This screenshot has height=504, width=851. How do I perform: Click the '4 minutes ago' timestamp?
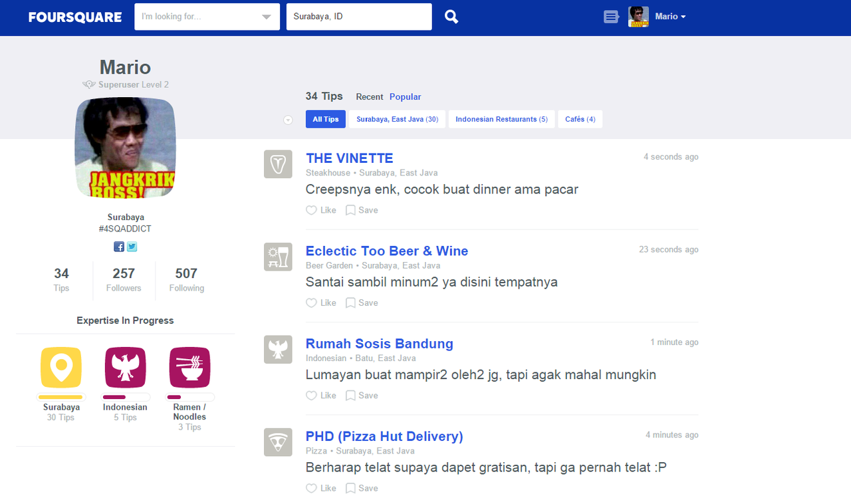pos(672,435)
